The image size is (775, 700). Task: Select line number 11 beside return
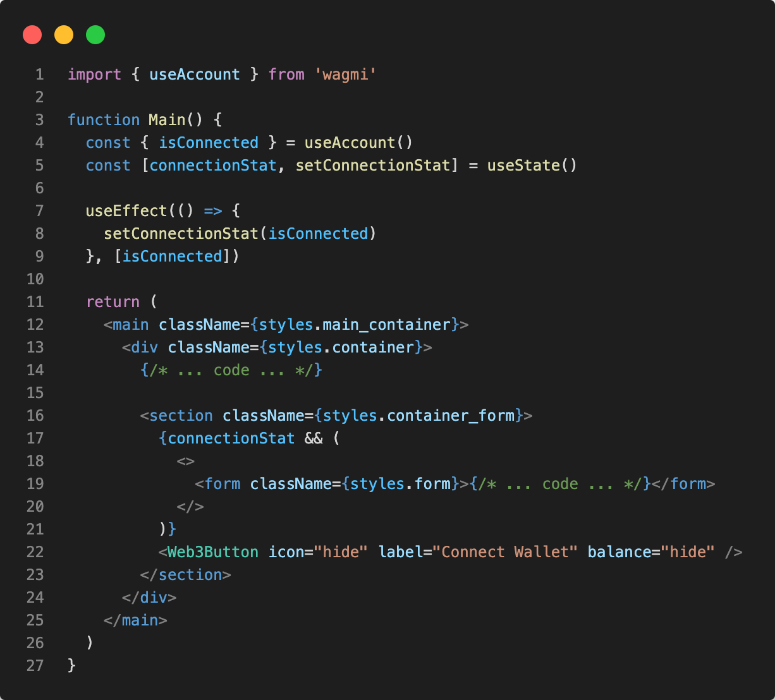pos(35,302)
